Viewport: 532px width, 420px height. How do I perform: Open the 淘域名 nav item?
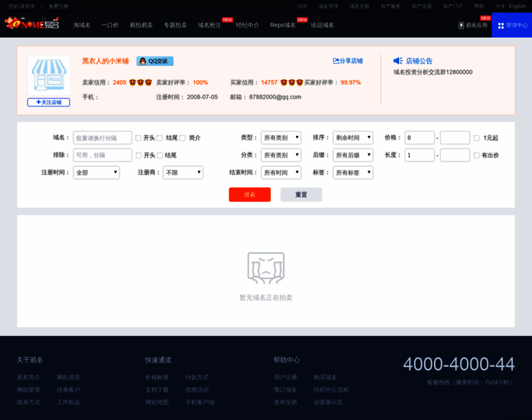pos(82,25)
